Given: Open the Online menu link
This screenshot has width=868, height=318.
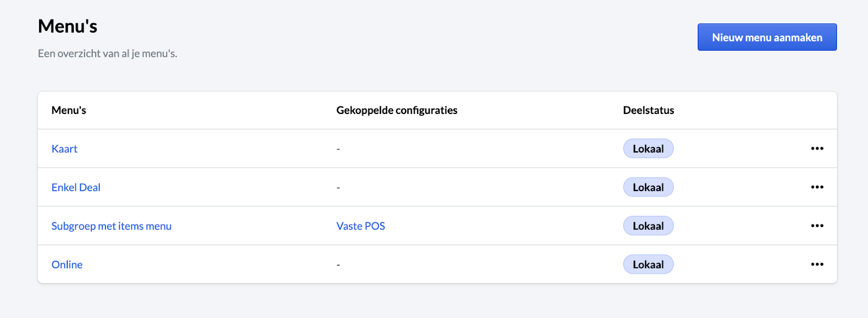Looking at the screenshot, I should click(67, 264).
